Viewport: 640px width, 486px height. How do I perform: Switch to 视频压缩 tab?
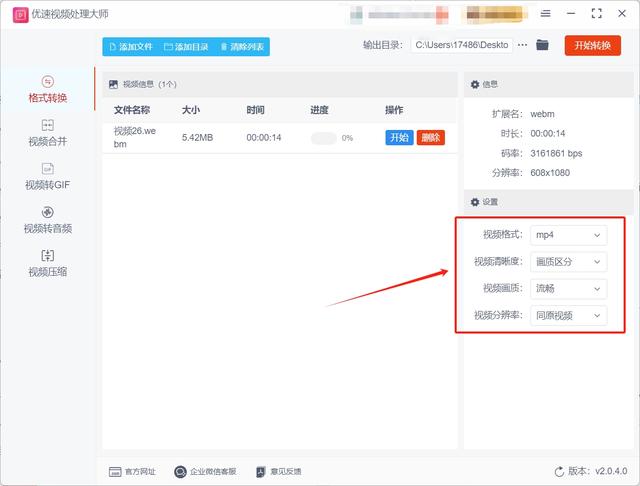tap(48, 264)
